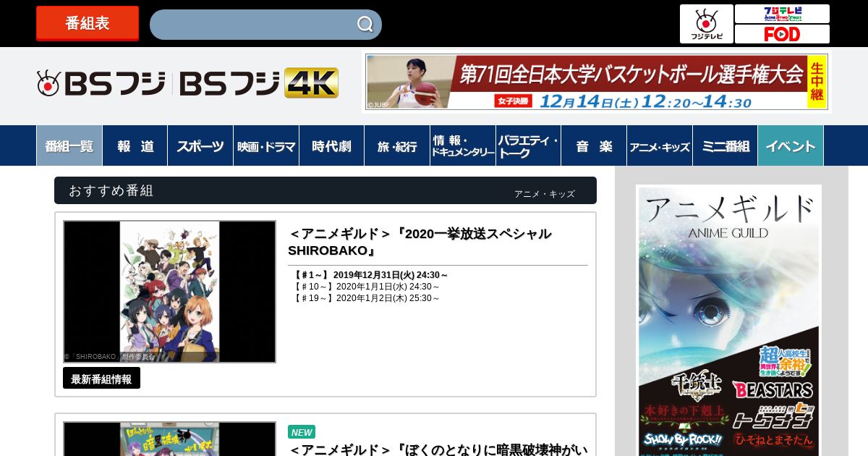Click the おすすめ番組 heading
Image resolution: width=868 pixels, height=456 pixels.
111,190
